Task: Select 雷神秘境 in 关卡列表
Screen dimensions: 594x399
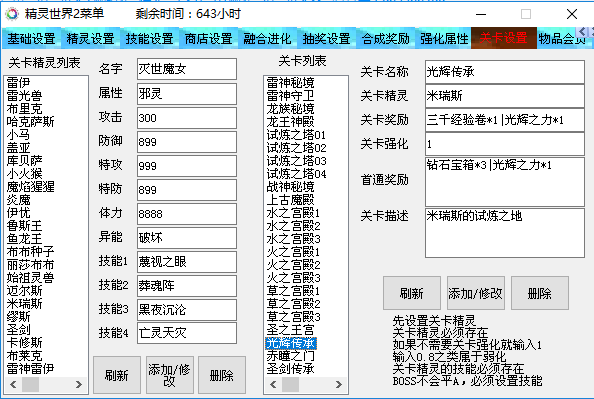Action: (290, 83)
